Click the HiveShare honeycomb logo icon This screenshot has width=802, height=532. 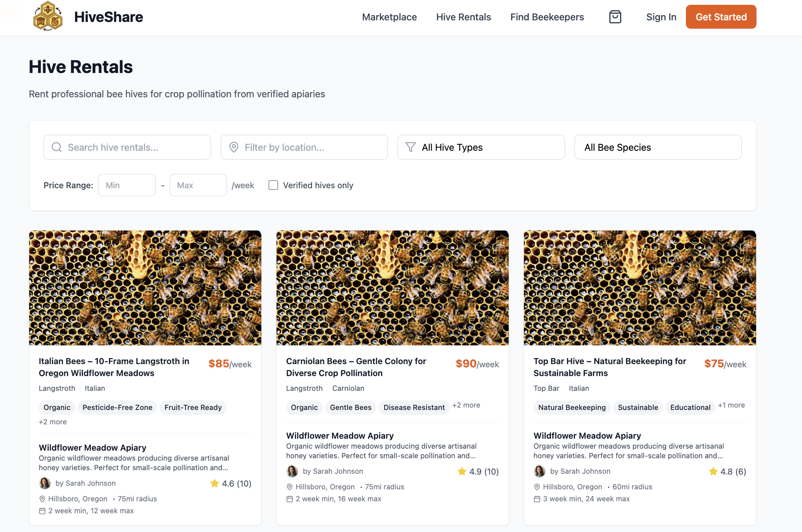pyautogui.click(x=48, y=17)
